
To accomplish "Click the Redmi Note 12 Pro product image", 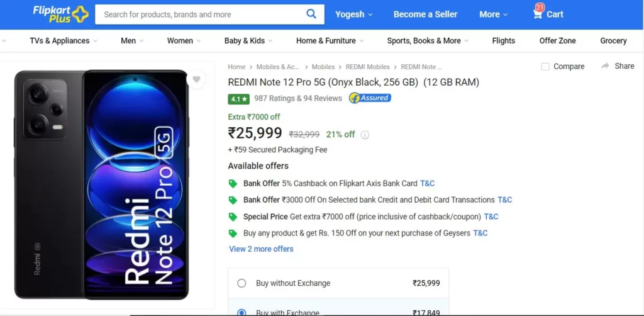I will pos(101,185).
